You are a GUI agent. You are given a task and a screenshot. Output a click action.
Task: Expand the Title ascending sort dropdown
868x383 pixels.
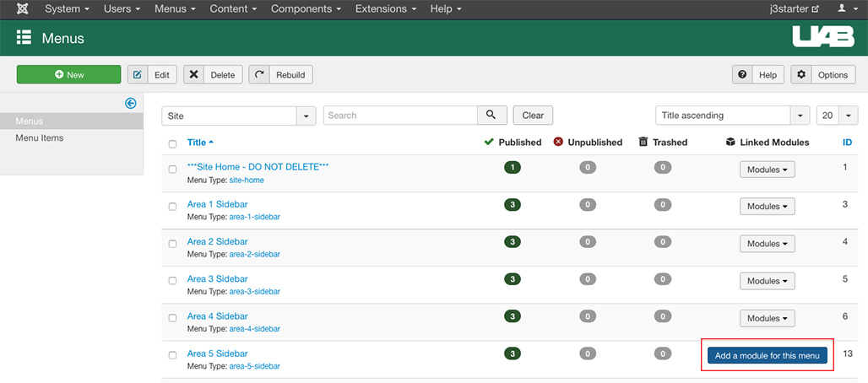[732, 116]
